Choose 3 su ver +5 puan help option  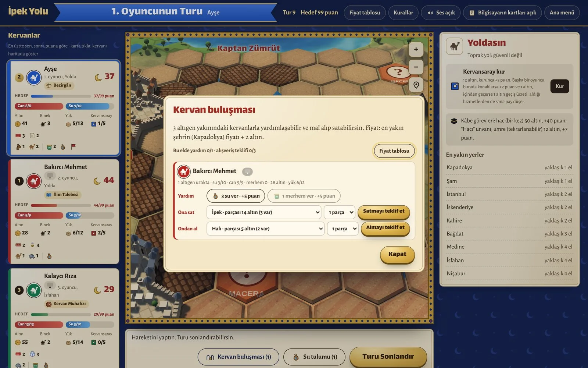[x=236, y=196]
